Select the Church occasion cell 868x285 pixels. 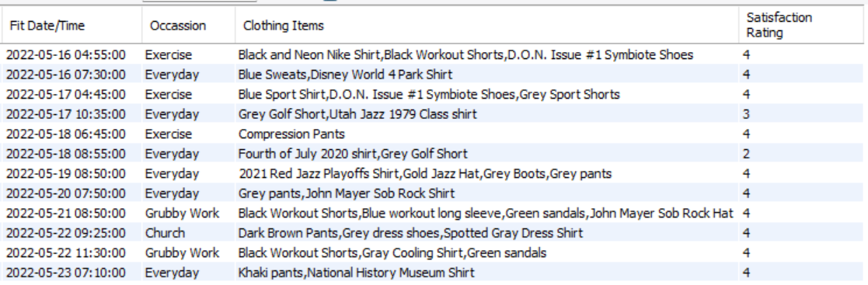click(x=189, y=233)
